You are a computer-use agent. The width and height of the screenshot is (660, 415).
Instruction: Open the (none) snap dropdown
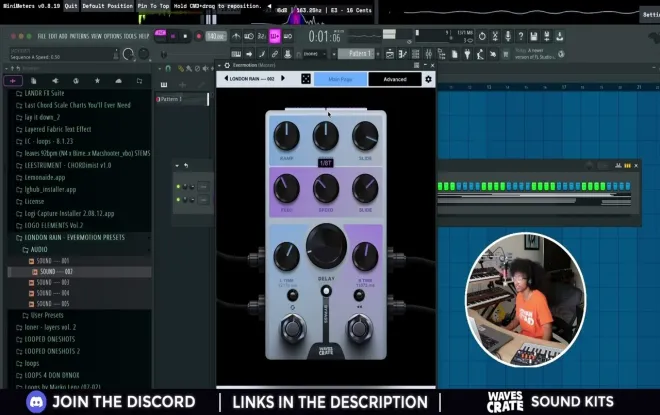point(314,54)
